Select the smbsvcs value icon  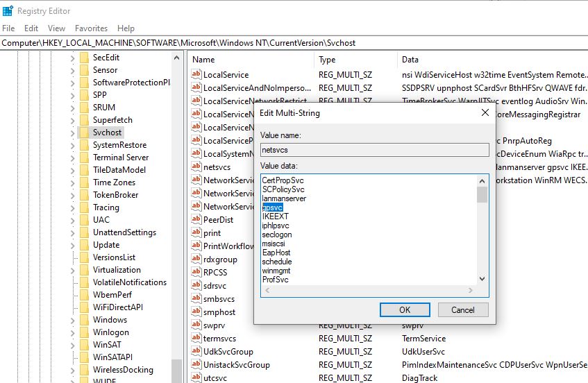[196, 298]
